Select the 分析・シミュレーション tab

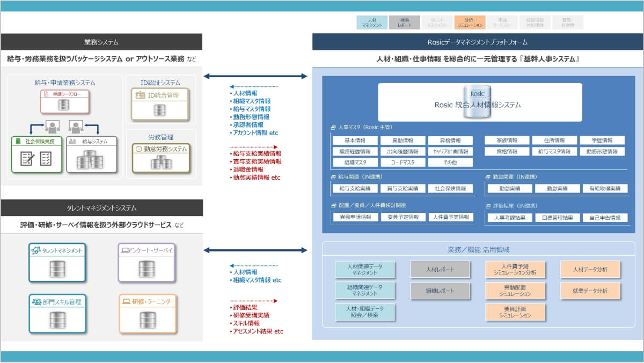[x=470, y=23]
